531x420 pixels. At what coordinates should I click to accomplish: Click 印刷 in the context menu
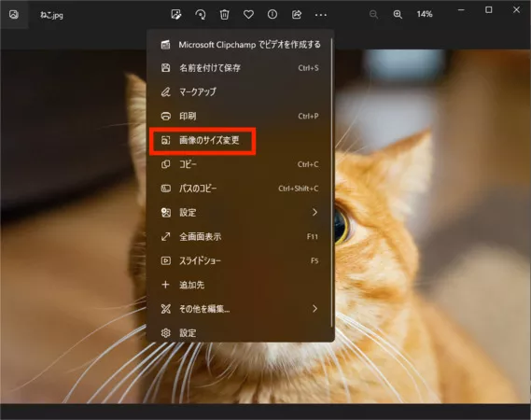tap(240, 116)
